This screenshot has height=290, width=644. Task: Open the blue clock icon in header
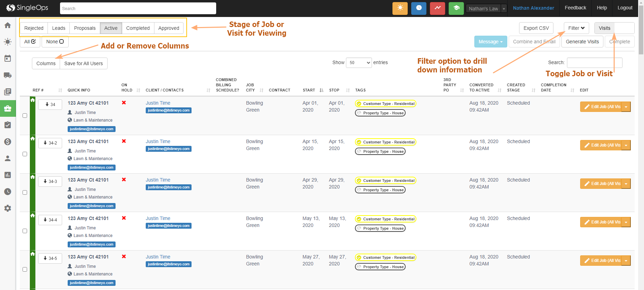pyautogui.click(x=418, y=8)
